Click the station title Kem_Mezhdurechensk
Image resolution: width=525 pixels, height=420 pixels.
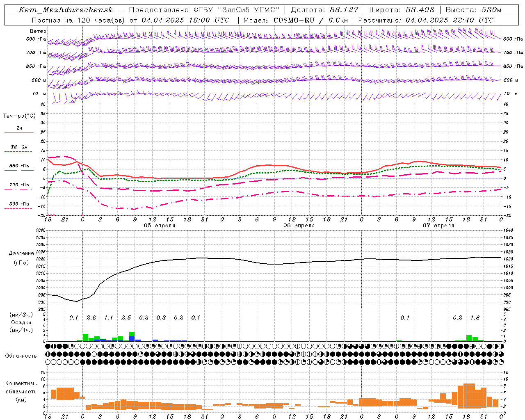[x=66, y=10]
